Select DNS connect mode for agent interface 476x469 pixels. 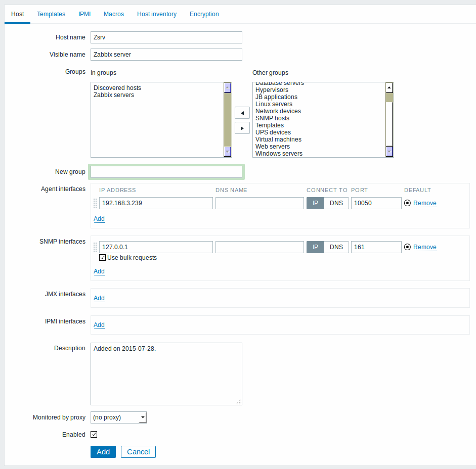point(336,203)
